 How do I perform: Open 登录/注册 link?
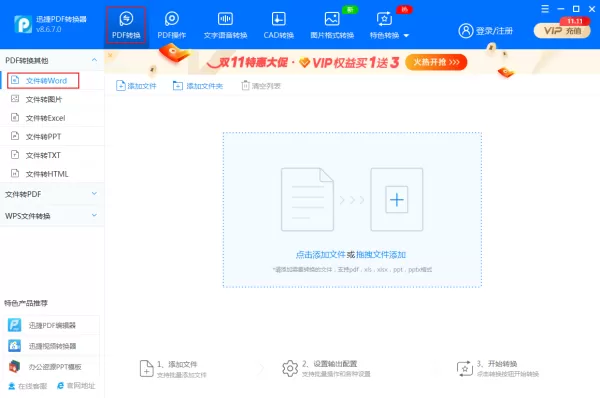tap(494, 31)
